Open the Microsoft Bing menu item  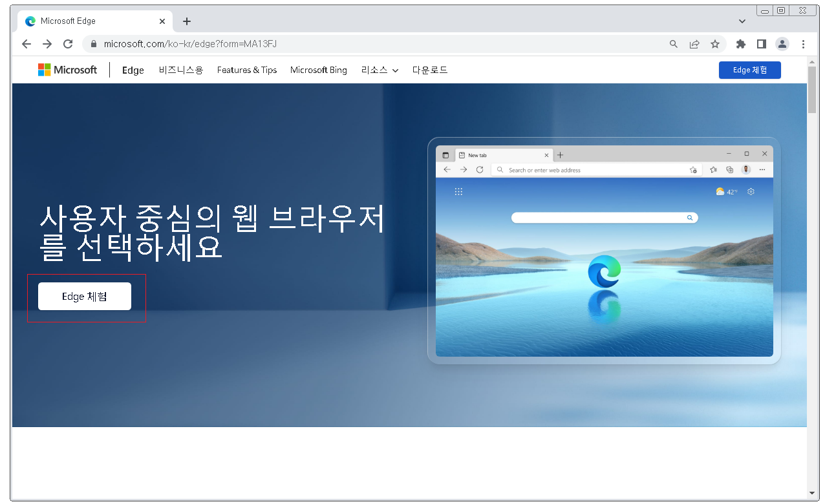(319, 70)
